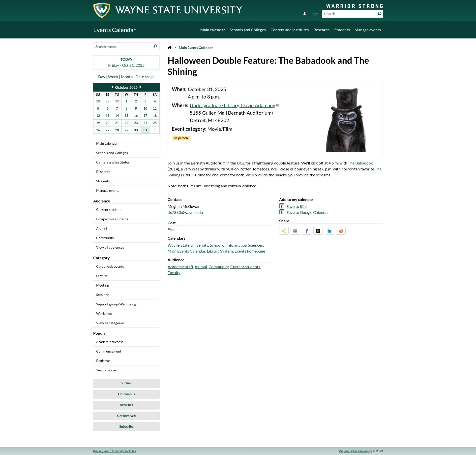This screenshot has height=455, width=476.
Task: Click the Subscribe button
Action: click(126, 426)
